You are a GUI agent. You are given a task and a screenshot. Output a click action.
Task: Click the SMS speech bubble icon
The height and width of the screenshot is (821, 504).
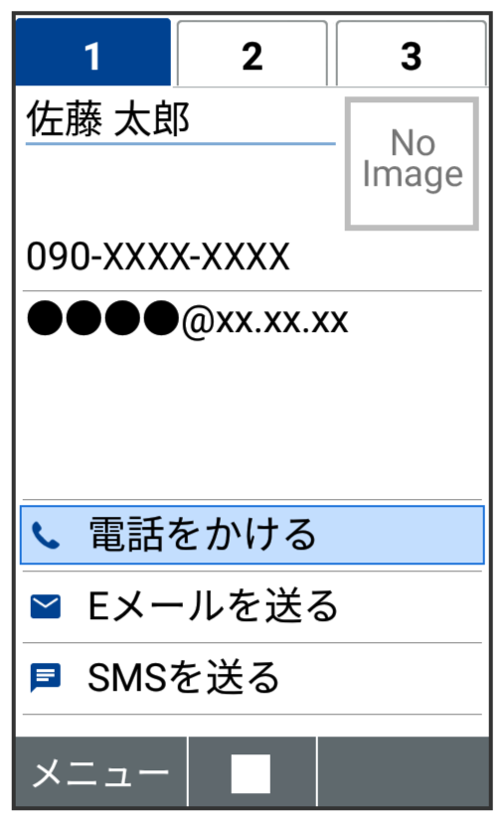coord(46,678)
